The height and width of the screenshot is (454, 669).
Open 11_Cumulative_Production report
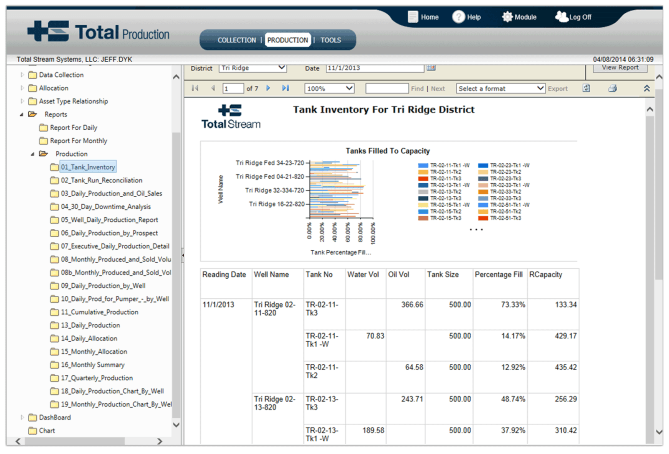[99, 312]
